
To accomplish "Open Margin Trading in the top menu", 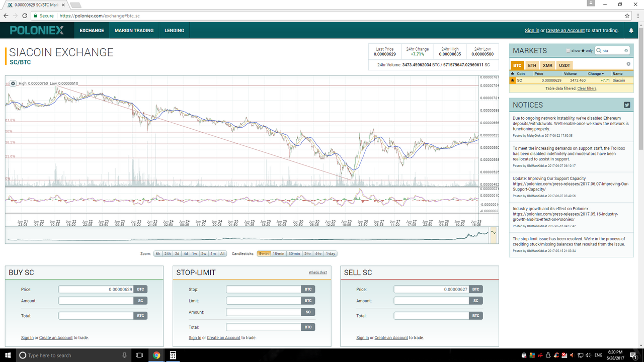I will coord(134,31).
